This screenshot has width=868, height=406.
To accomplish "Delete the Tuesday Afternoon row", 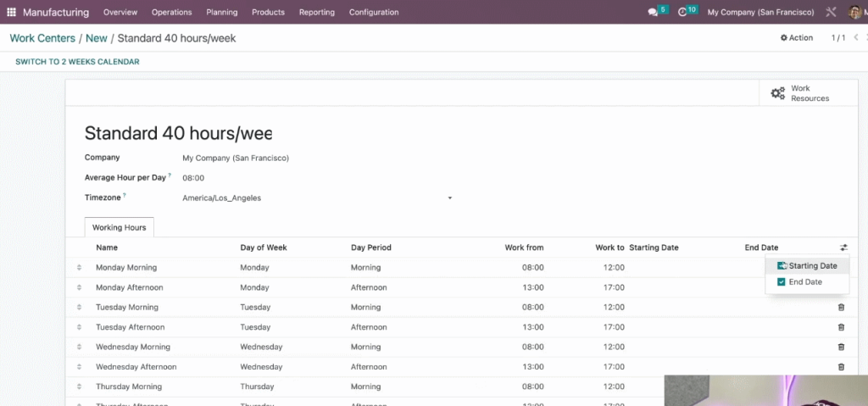I will pyautogui.click(x=841, y=327).
